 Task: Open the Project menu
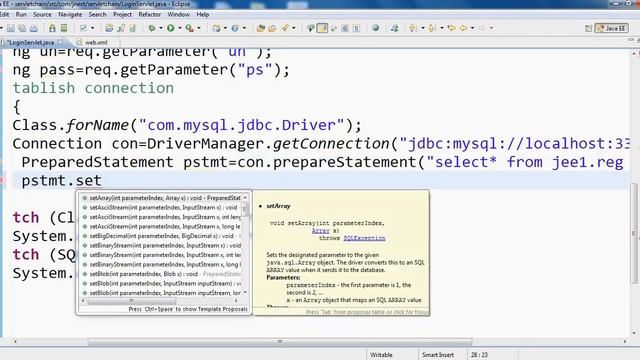[x=122, y=14]
